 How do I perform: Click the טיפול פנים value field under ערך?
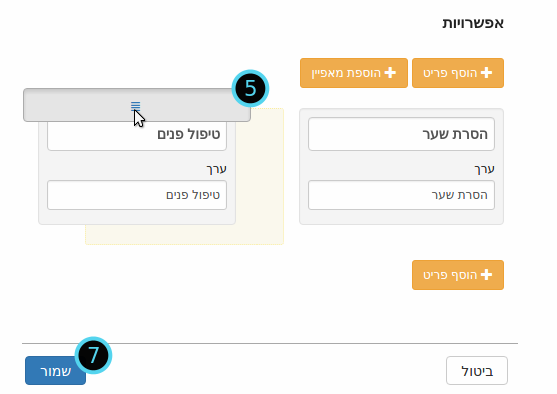137,195
